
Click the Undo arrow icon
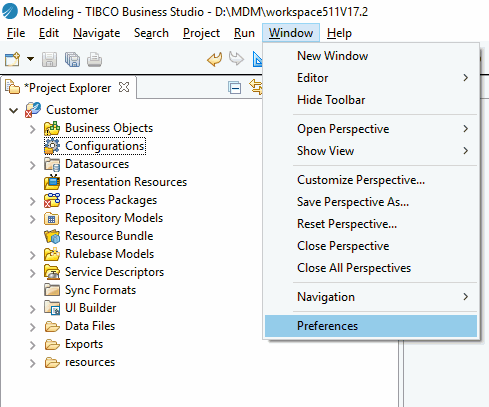tap(215, 59)
